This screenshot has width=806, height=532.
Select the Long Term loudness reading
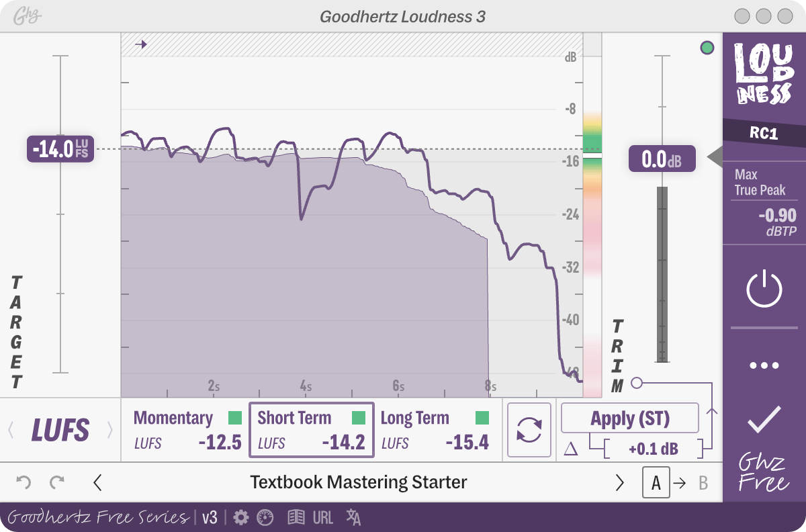coord(435,431)
